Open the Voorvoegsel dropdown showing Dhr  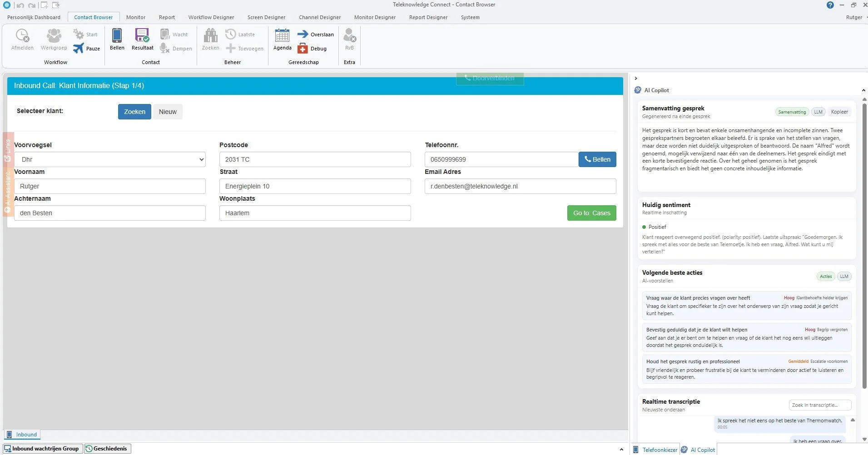coord(110,159)
